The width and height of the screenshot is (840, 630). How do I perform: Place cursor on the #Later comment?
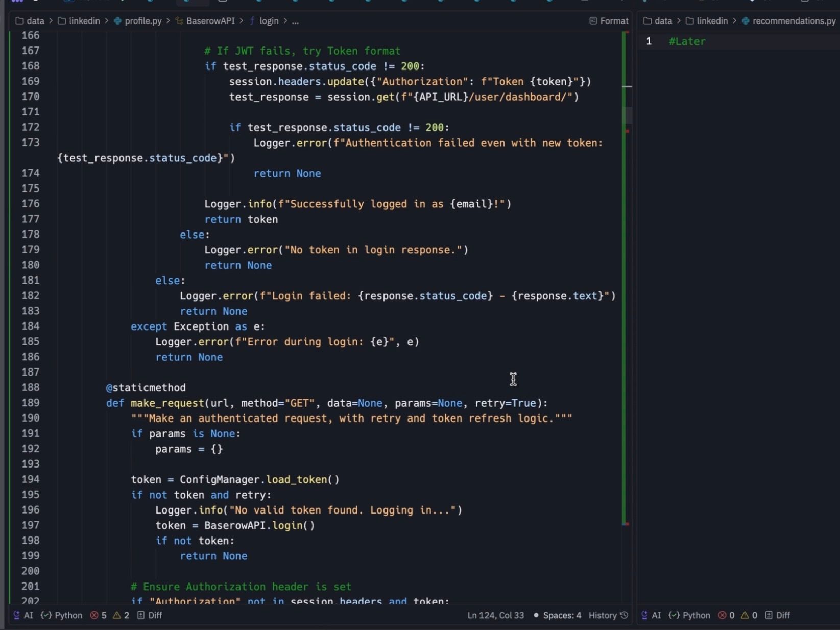tap(687, 41)
